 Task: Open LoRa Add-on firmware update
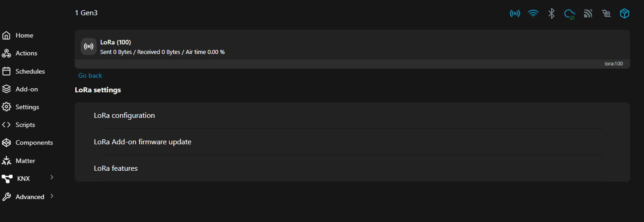pyautogui.click(x=352, y=142)
